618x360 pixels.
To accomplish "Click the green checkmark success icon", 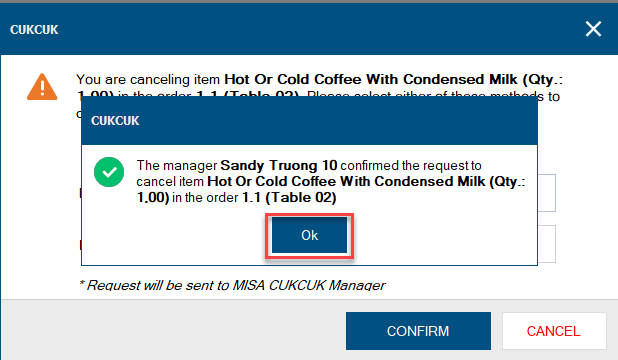I will coord(109,172).
